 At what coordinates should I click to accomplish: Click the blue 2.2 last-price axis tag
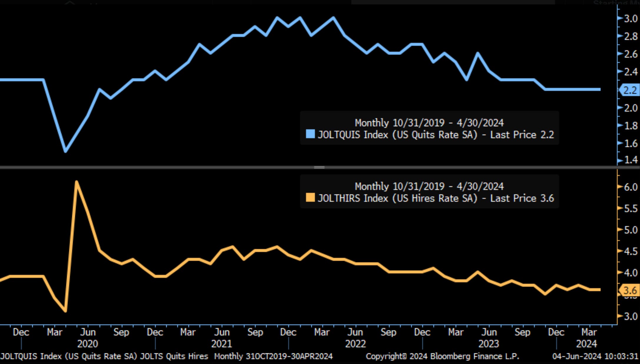tap(630, 90)
